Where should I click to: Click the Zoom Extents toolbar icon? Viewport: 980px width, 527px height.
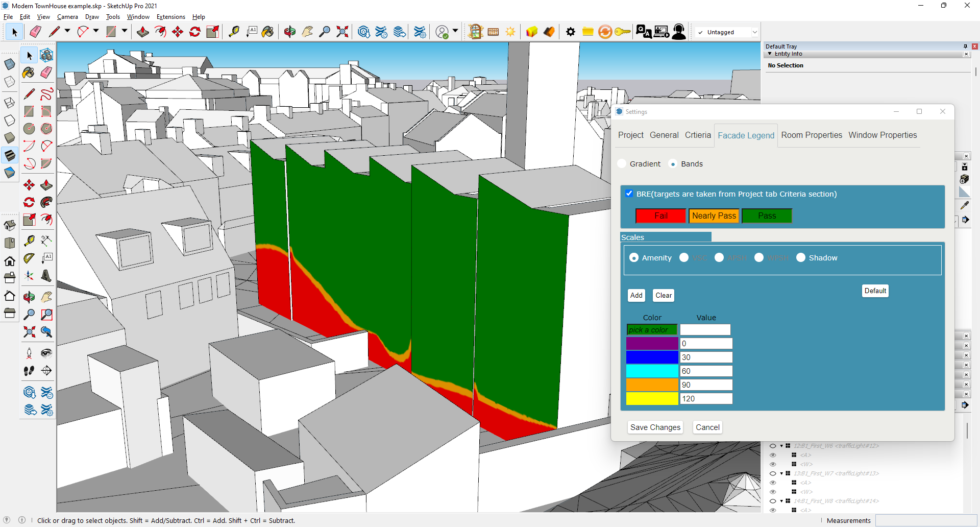click(342, 31)
